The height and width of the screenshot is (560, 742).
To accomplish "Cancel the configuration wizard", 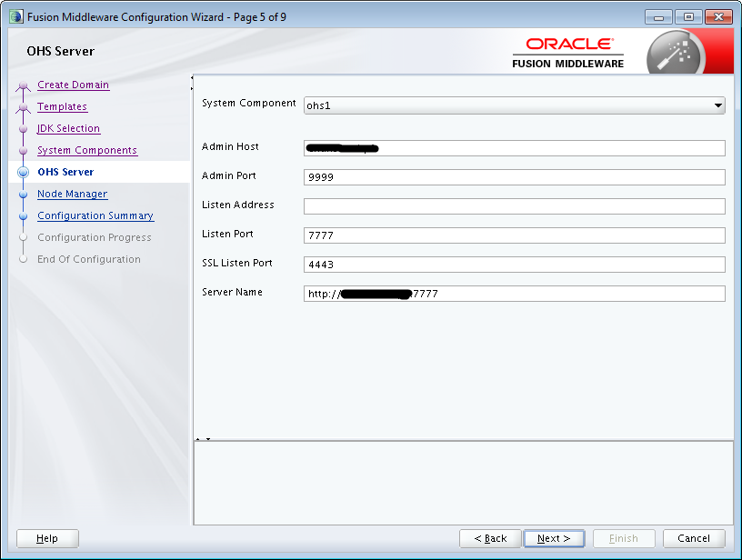I will click(x=694, y=538).
